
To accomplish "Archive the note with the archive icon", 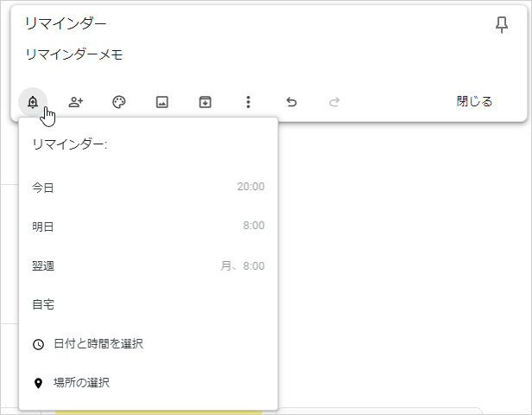I will click(x=205, y=102).
